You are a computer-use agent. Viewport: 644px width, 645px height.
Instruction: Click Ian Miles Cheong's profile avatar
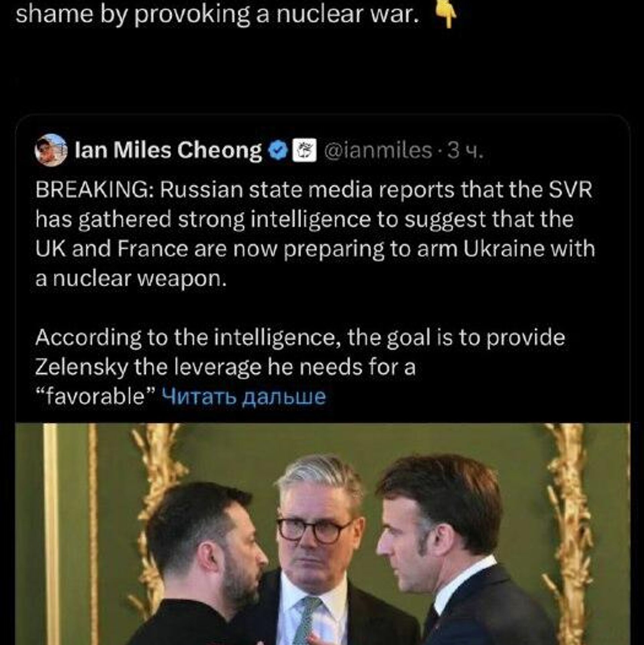coord(50,150)
